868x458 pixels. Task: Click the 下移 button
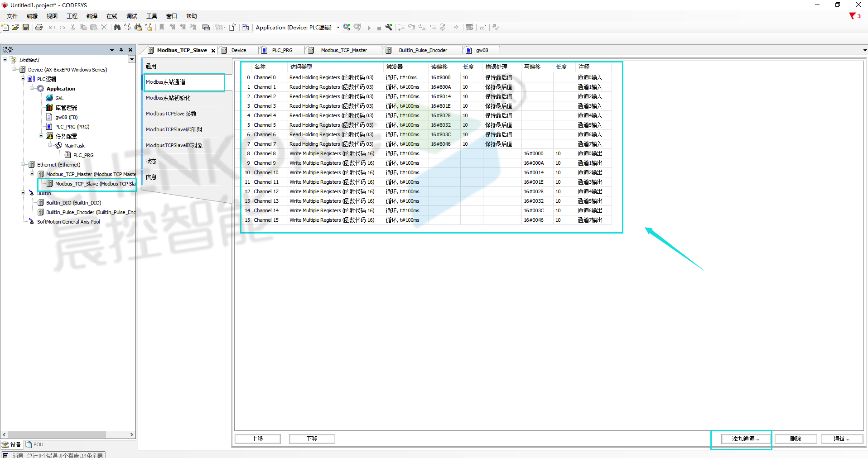[x=312, y=439]
